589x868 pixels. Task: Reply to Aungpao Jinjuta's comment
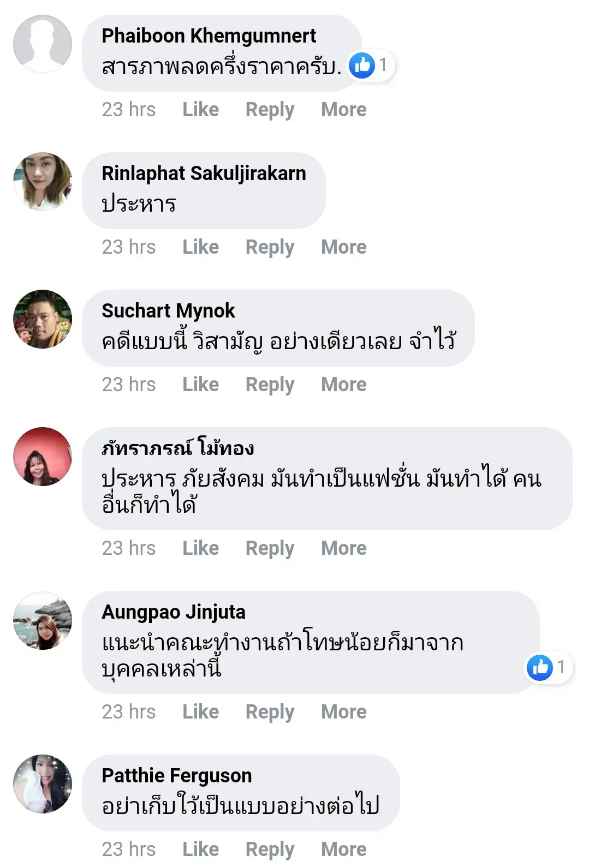tap(270, 712)
